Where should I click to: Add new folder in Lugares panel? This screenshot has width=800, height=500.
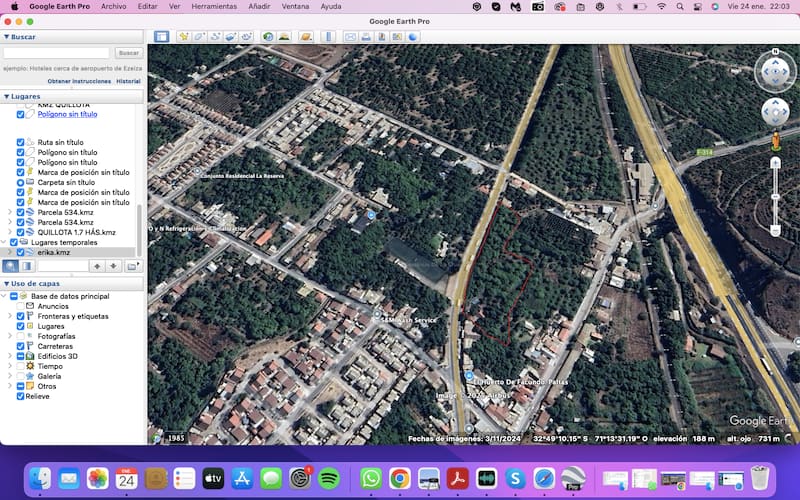click(x=133, y=266)
